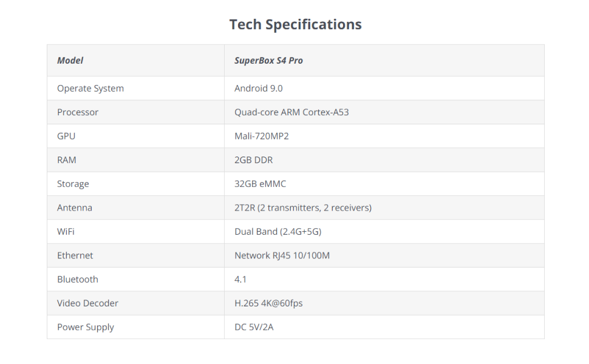Click the Network RJ45 10/100M value
Screen dimensions: 589x364
click(282, 255)
